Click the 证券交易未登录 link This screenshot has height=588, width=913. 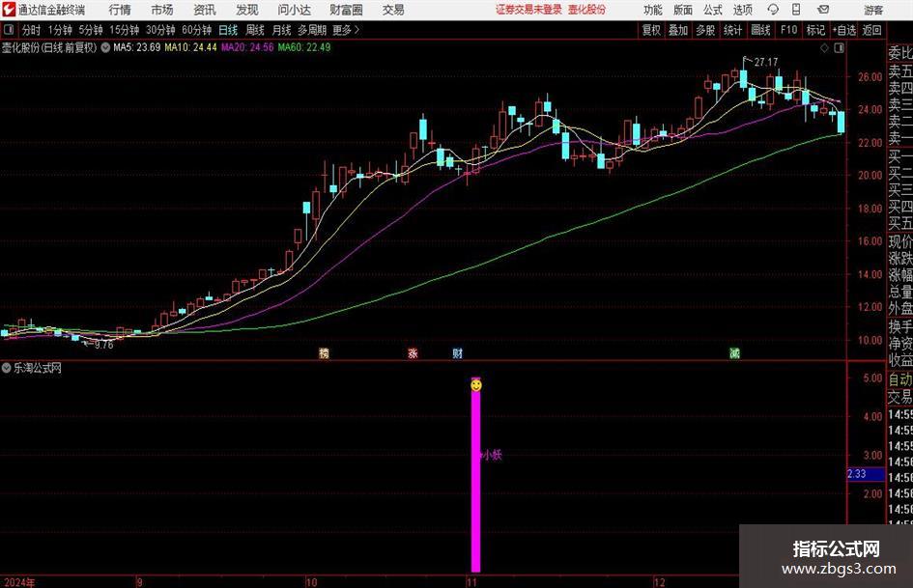click(528, 10)
